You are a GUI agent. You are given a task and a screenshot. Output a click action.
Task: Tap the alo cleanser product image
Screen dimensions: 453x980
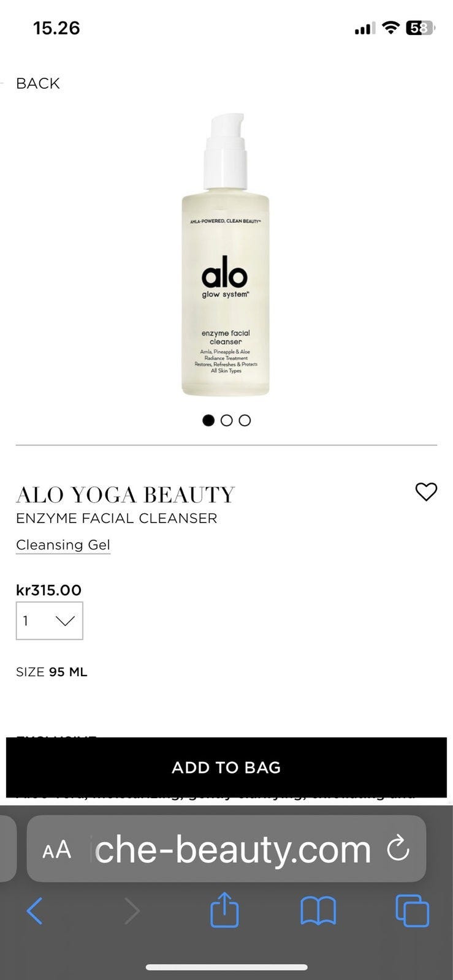tap(226, 254)
